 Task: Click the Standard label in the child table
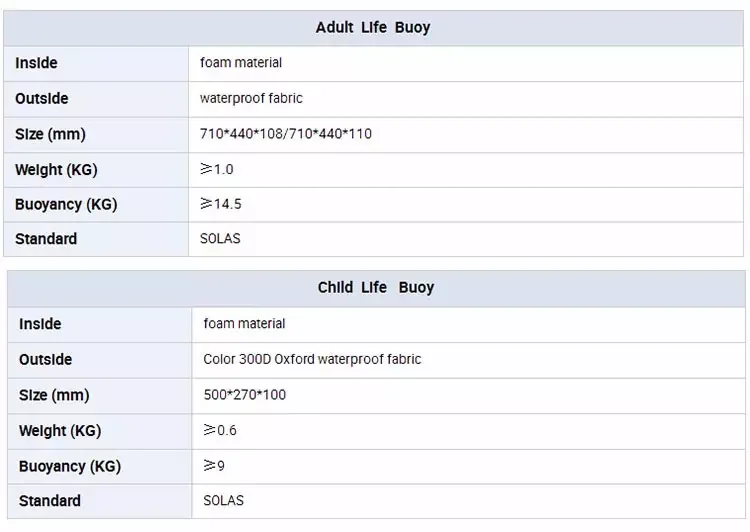point(50,500)
